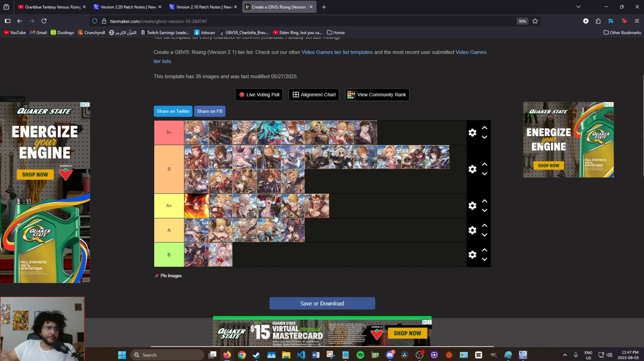Viewport: 644px width, 361px height.
Task: Toggle the Firefox sidebar
Action: pyautogui.click(x=8, y=21)
